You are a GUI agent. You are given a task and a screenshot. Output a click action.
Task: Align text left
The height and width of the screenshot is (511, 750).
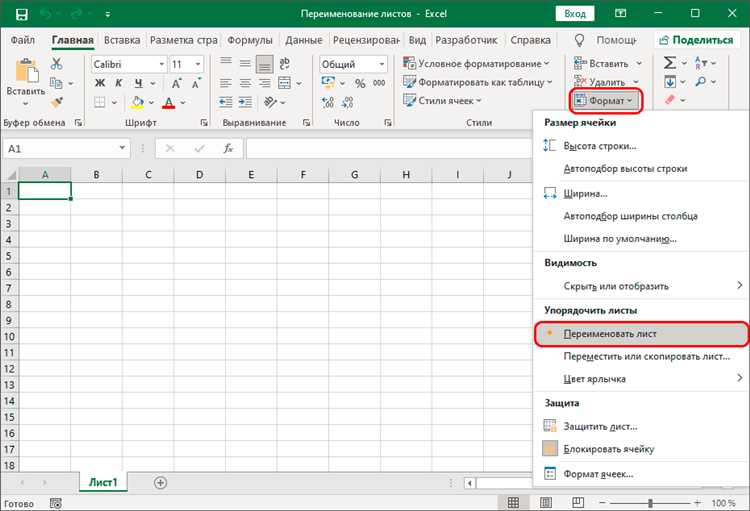pyautogui.click(x=226, y=83)
